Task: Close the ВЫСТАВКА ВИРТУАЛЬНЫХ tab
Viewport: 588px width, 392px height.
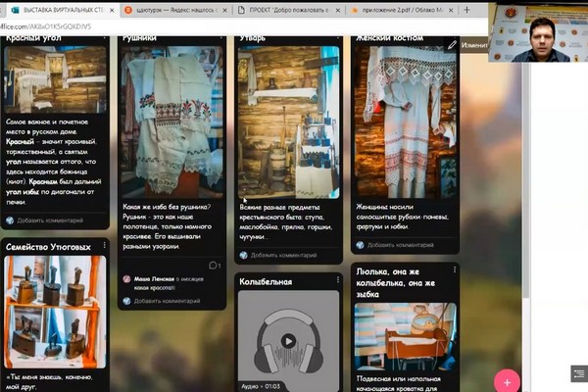Action: click(x=112, y=11)
